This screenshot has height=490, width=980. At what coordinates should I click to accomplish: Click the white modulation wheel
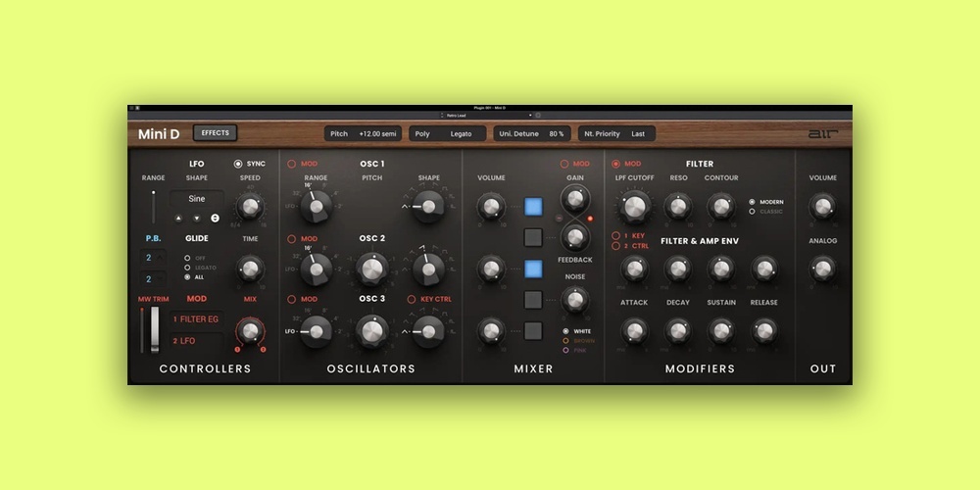pyautogui.click(x=155, y=330)
